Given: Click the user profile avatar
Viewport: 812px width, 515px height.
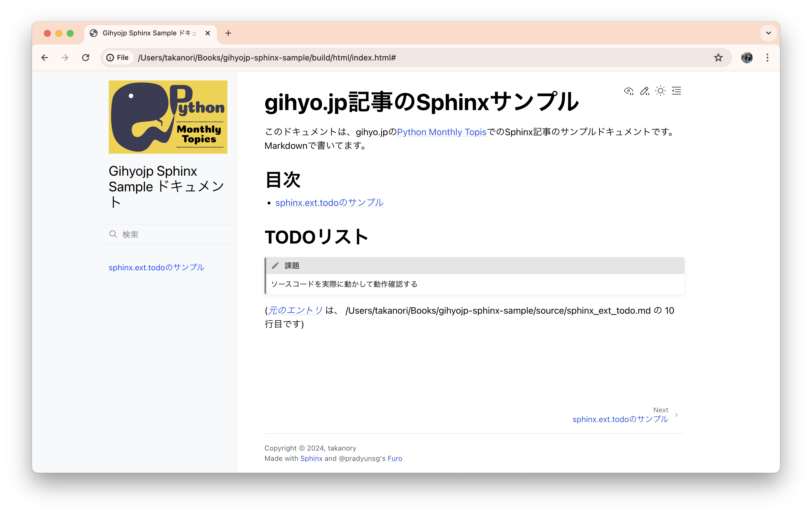Looking at the screenshot, I should pyautogui.click(x=747, y=58).
